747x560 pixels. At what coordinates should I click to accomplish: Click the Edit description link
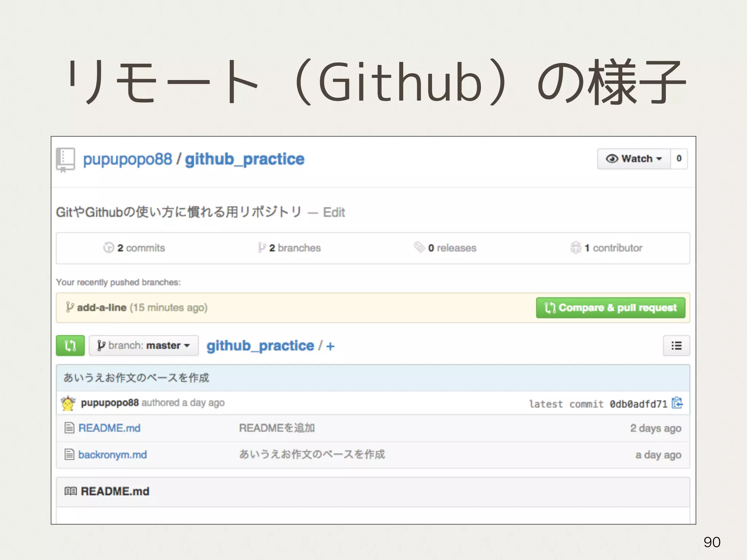coord(334,212)
